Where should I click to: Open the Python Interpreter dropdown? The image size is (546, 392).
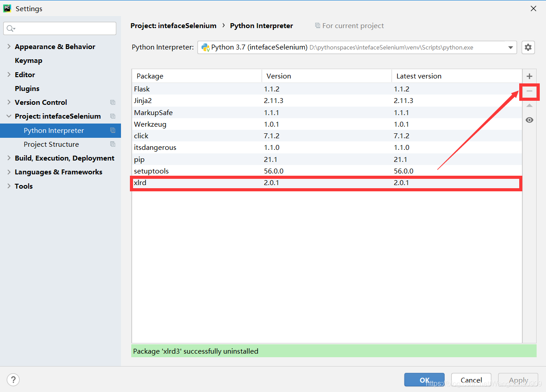coord(511,47)
